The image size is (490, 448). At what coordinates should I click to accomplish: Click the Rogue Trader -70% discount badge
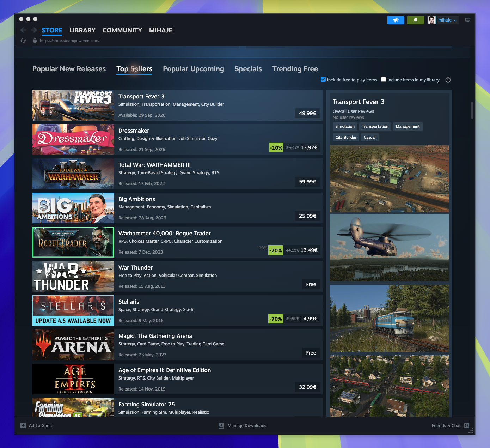click(x=276, y=250)
